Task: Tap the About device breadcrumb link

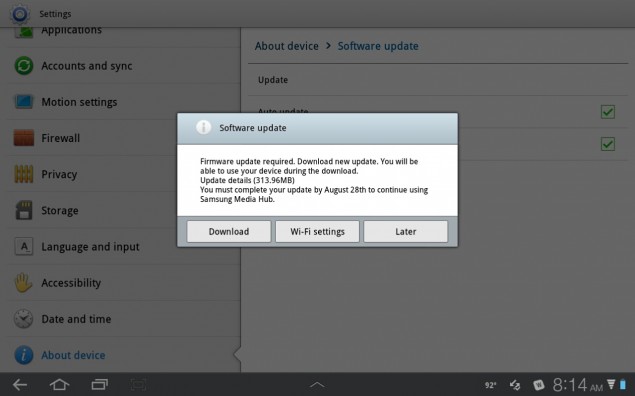Action: [x=287, y=46]
